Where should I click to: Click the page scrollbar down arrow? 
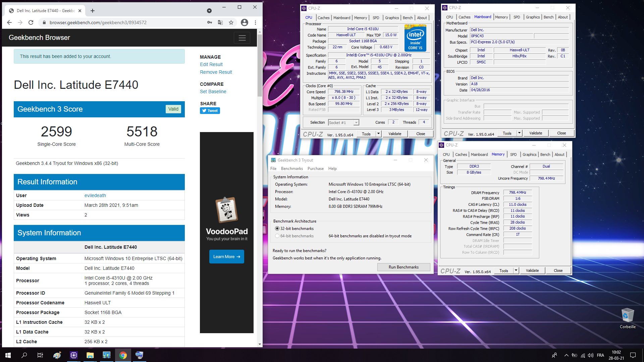[260, 344]
